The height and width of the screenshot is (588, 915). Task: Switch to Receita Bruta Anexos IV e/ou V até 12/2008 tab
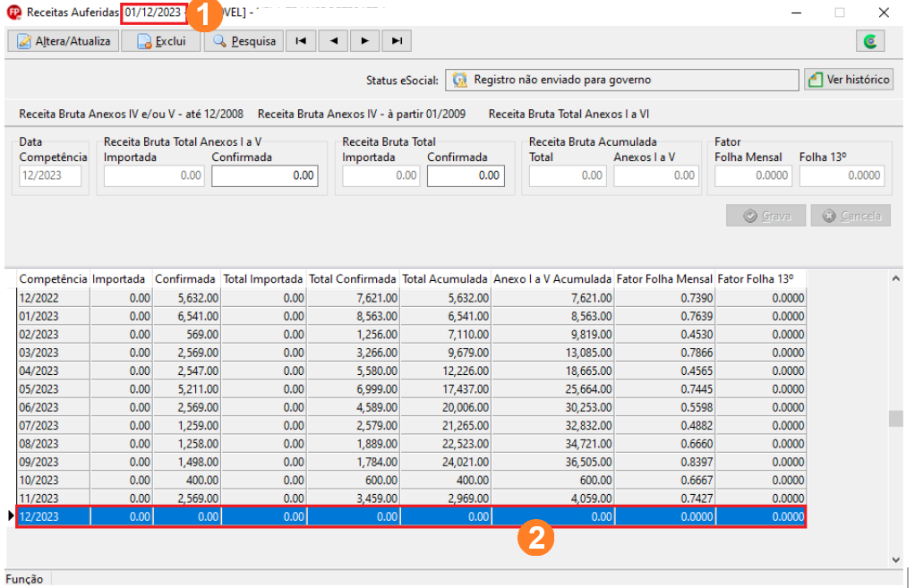[x=131, y=114]
